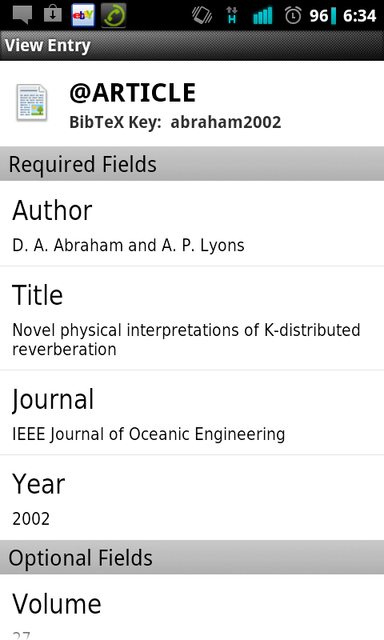
Task: Tap the View Entry title bar
Action: (192, 45)
